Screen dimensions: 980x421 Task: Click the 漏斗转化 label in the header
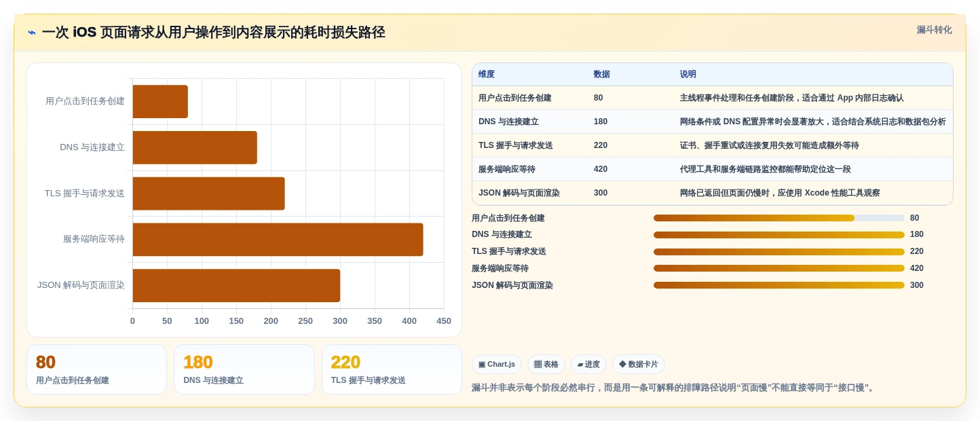click(x=934, y=30)
